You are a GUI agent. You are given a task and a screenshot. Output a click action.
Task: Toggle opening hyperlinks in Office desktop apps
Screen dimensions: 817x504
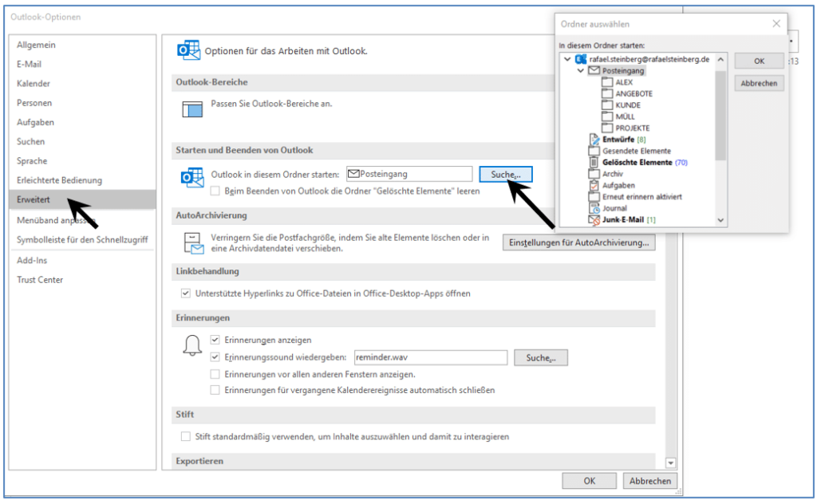(185, 293)
